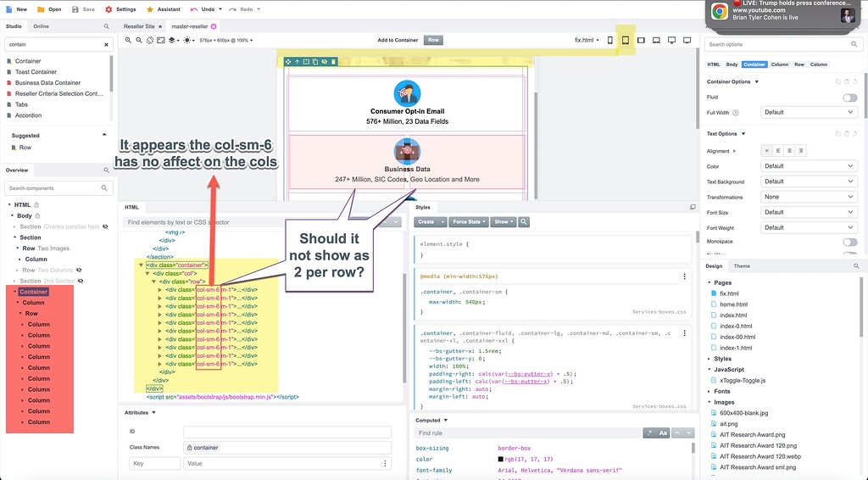Screen dimensions: 868x480
Task: Open the Transformations dropdown
Action: coord(809,197)
